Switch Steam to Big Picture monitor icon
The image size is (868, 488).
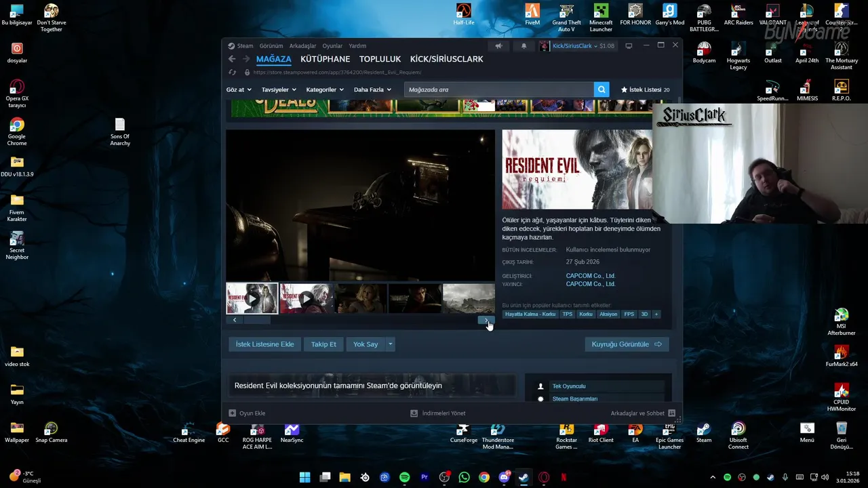tap(629, 46)
